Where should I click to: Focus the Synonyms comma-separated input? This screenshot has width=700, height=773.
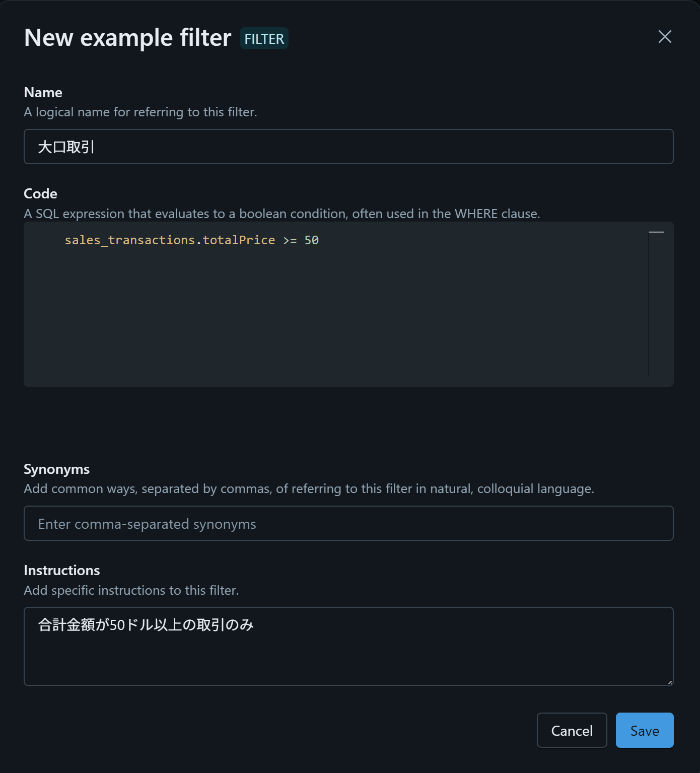(x=348, y=524)
